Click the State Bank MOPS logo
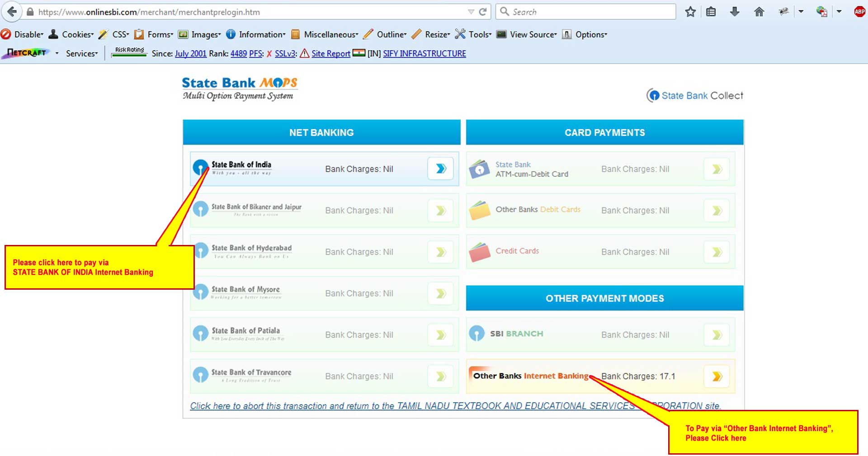The width and height of the screenshot is (868, 456). tap(239, 89)
